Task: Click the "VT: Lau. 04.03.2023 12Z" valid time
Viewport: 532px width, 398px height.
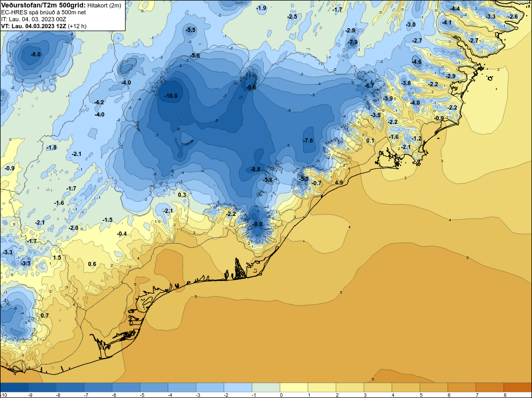Action: 34,26
